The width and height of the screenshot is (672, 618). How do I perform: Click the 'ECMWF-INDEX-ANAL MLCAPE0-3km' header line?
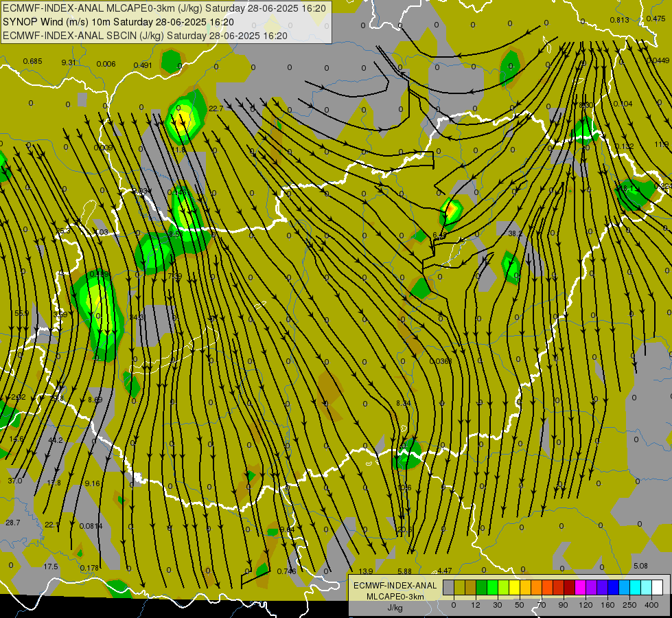164,8
